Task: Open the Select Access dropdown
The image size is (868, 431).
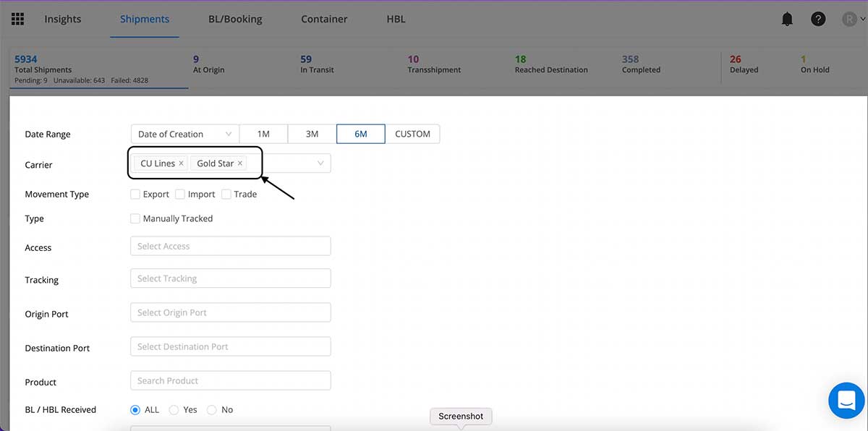Action: point(231,246)
